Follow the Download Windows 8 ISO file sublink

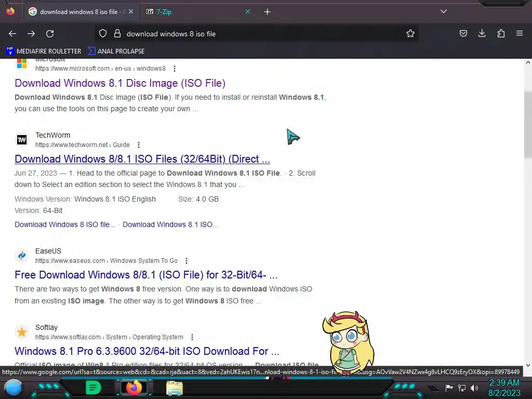(x=65, y=224)
